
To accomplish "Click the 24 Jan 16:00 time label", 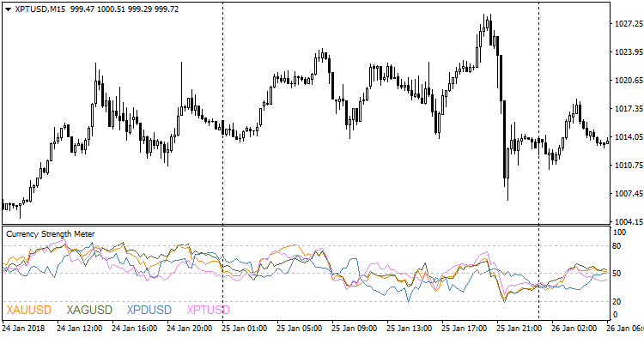I will (x=135, y=329).
